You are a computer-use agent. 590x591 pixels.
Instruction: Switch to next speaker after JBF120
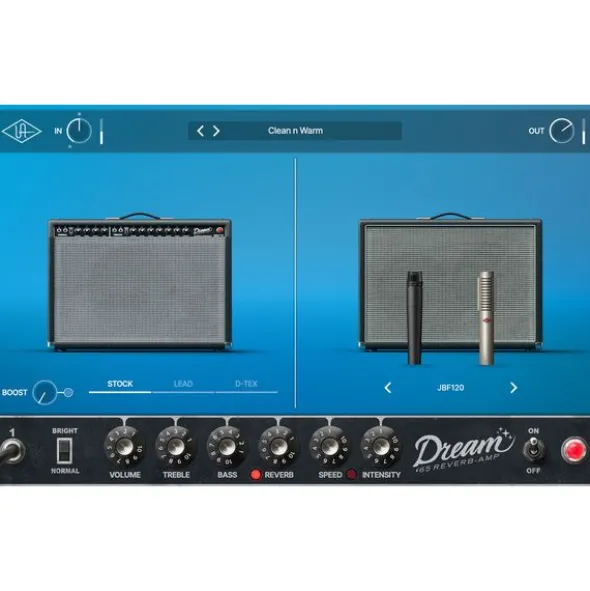click(513, 388)
